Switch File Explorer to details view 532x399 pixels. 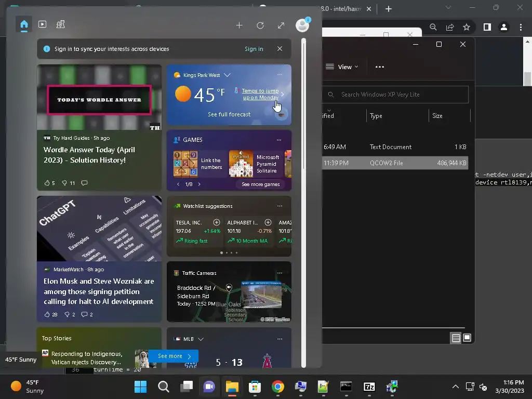coord(456,338)
